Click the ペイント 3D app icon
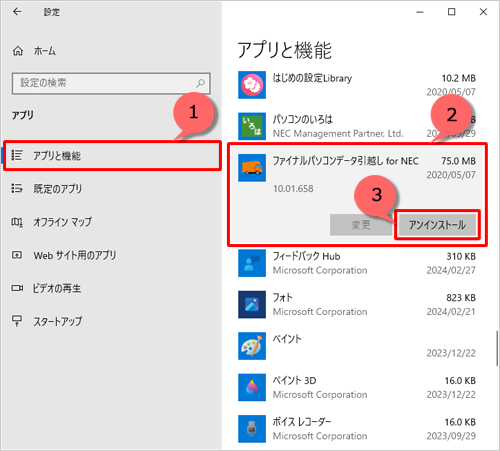 (252, 387)
